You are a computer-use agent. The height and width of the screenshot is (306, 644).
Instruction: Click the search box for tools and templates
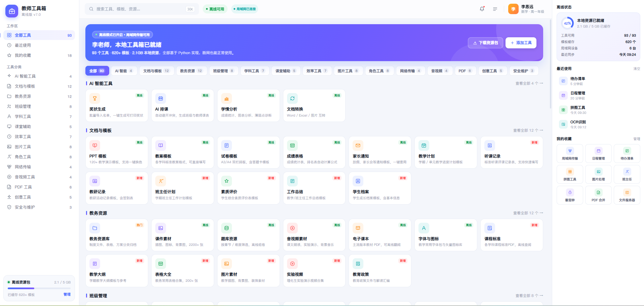142,9
